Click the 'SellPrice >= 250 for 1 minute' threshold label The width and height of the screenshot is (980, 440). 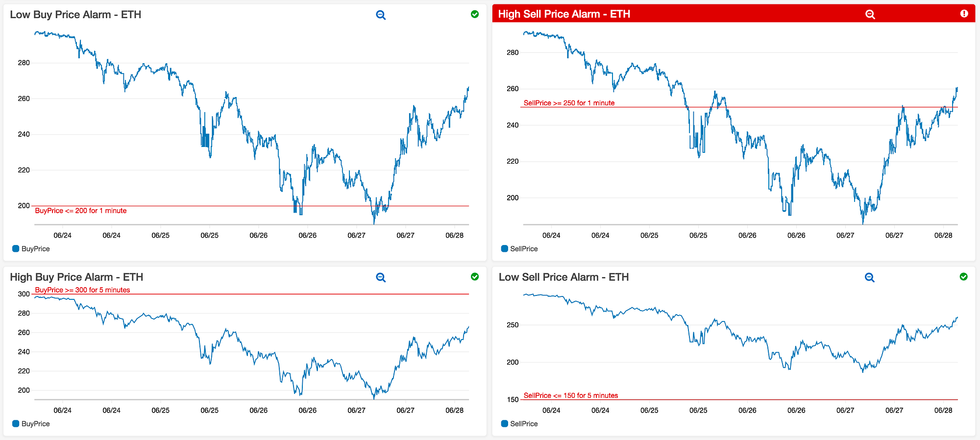click(569, 103)
